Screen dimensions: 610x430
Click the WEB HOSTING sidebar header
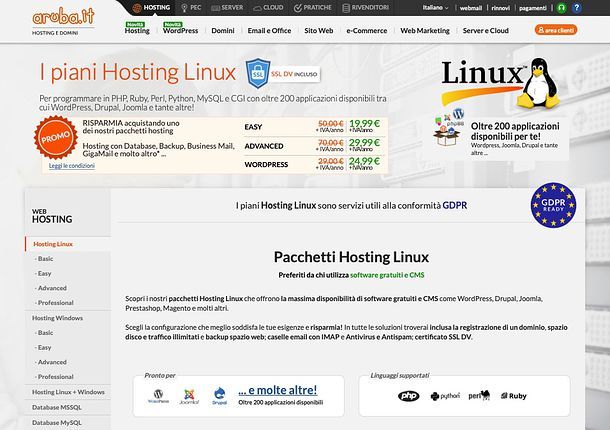(52, 216)
